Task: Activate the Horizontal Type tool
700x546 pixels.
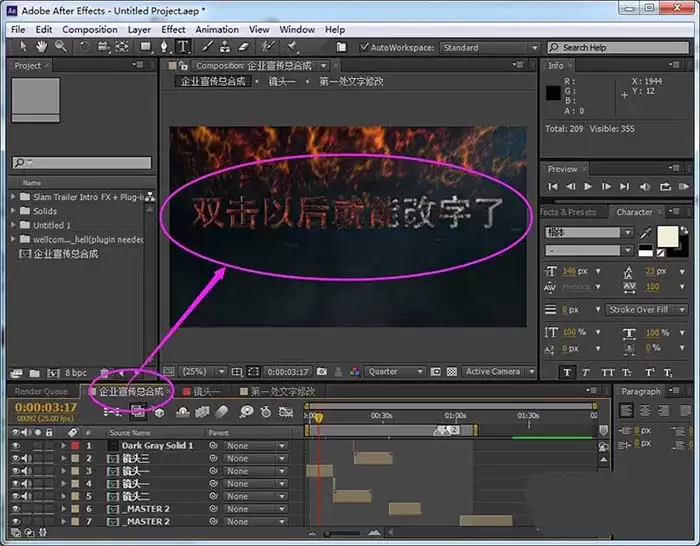Action: [183, 46]
